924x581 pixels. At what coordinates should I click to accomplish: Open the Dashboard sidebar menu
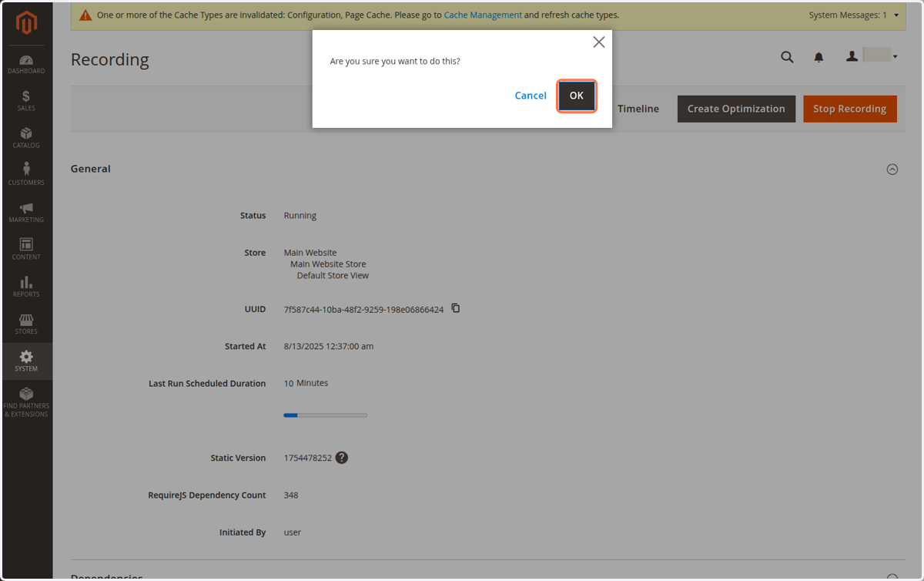point(26,64)
